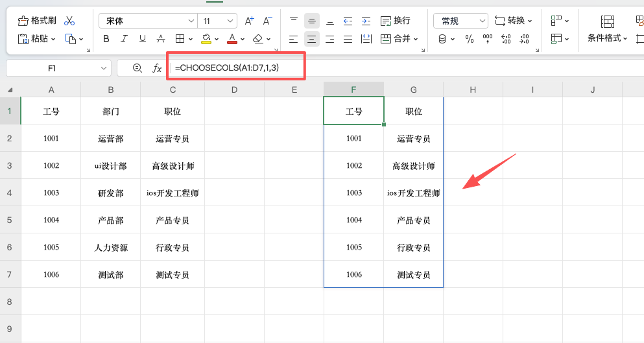Apply red font color

232,39
